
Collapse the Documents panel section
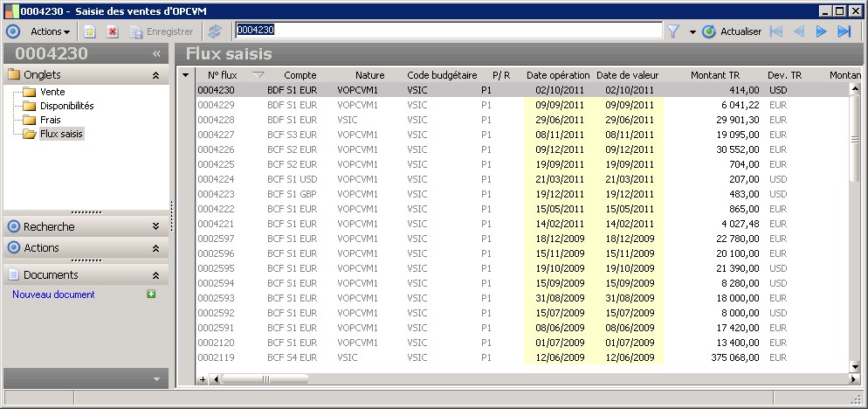coord(155,275)
